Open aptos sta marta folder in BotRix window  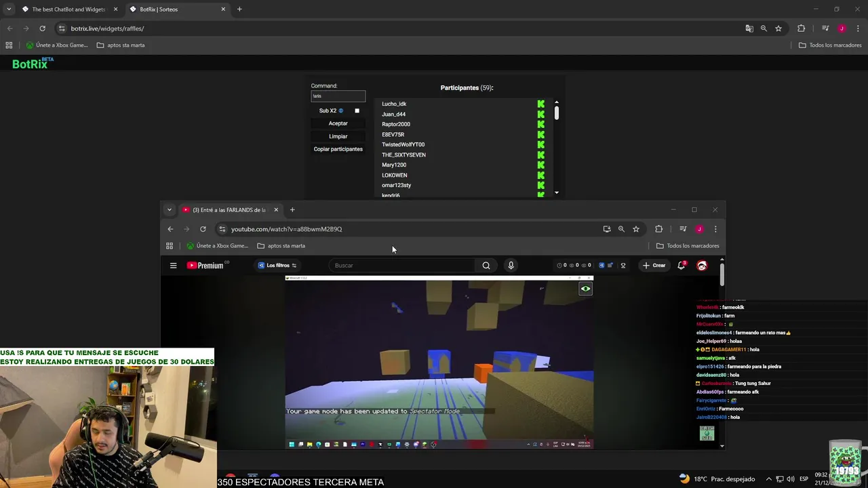tap(121, 45)
